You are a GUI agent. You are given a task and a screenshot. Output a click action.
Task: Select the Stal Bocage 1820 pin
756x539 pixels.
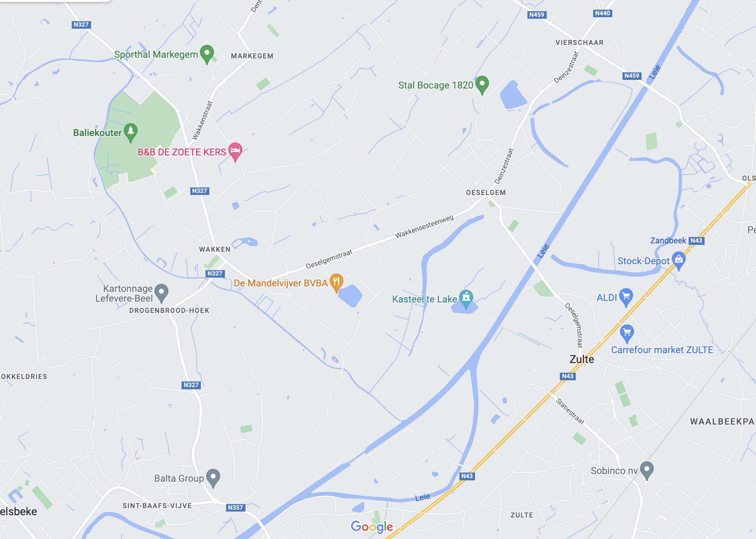482,85
